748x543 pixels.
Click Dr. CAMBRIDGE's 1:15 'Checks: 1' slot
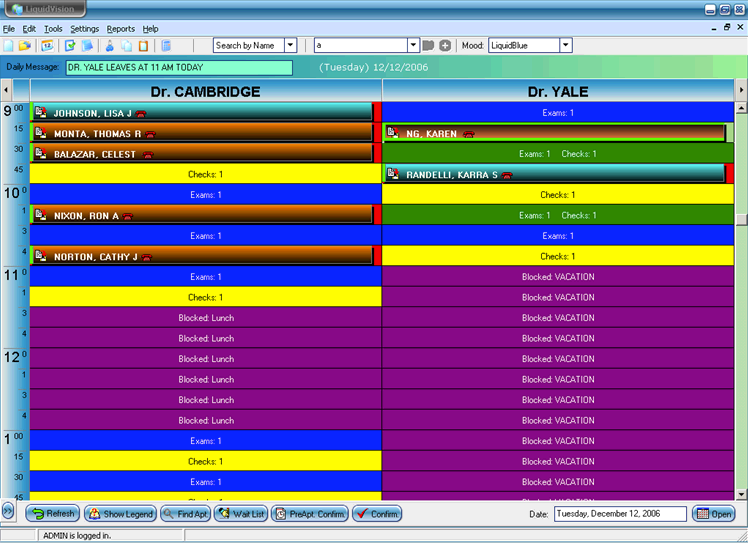tap(206, 461)
